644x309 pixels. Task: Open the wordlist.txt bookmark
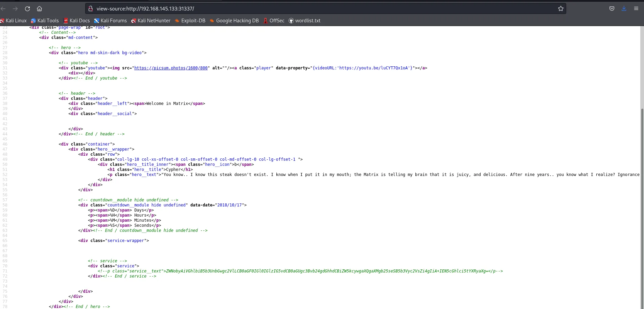click(x=304, y=21)
